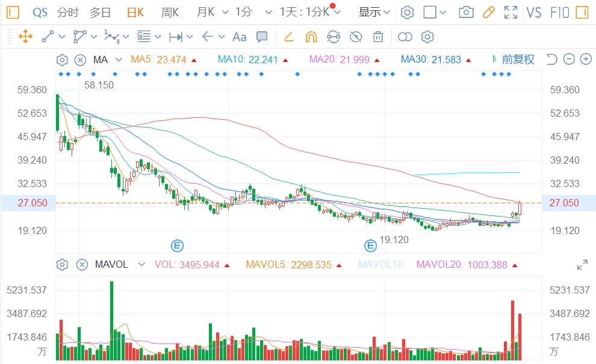Viewport: 596px width, 364px height.
Task: Select the Aa text annotation tool
Action: point(239,37)
